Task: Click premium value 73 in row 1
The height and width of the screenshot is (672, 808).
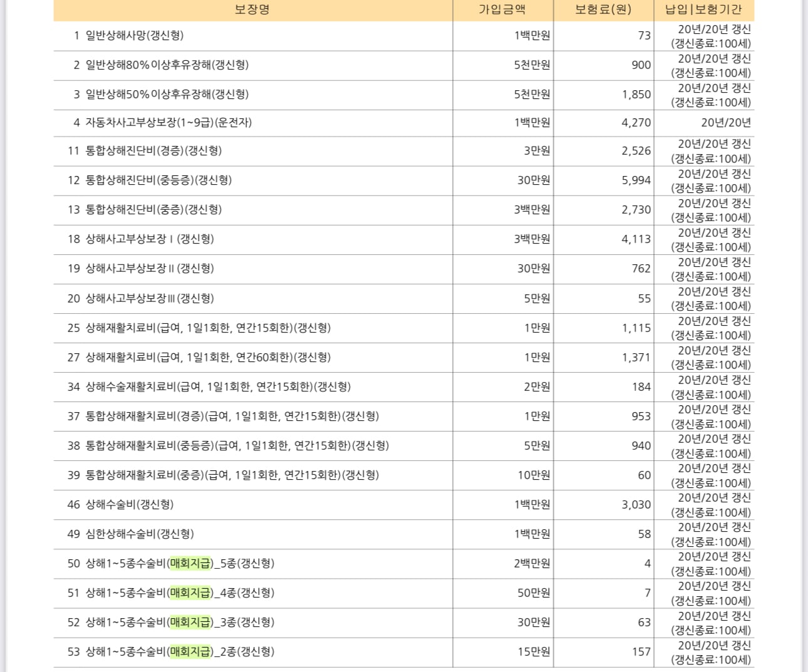Action: [x=645, y=36]
